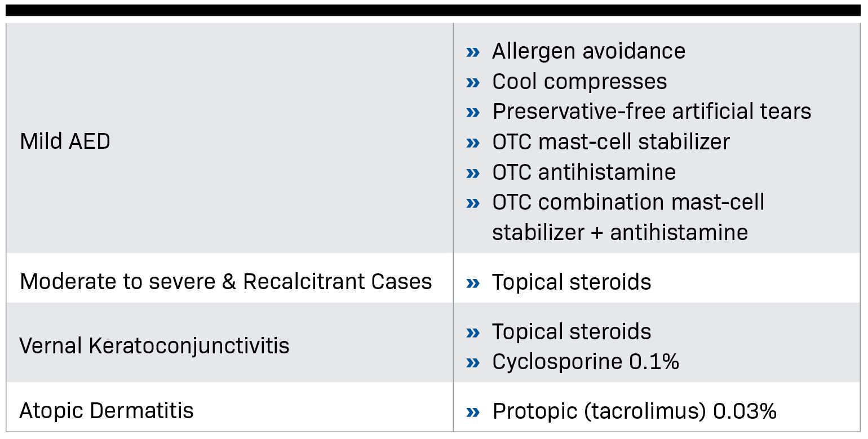The width and height of the screenshot is (868, 439).
Task: Click Preservative-free artificial tears text
Action: [651, 112]
